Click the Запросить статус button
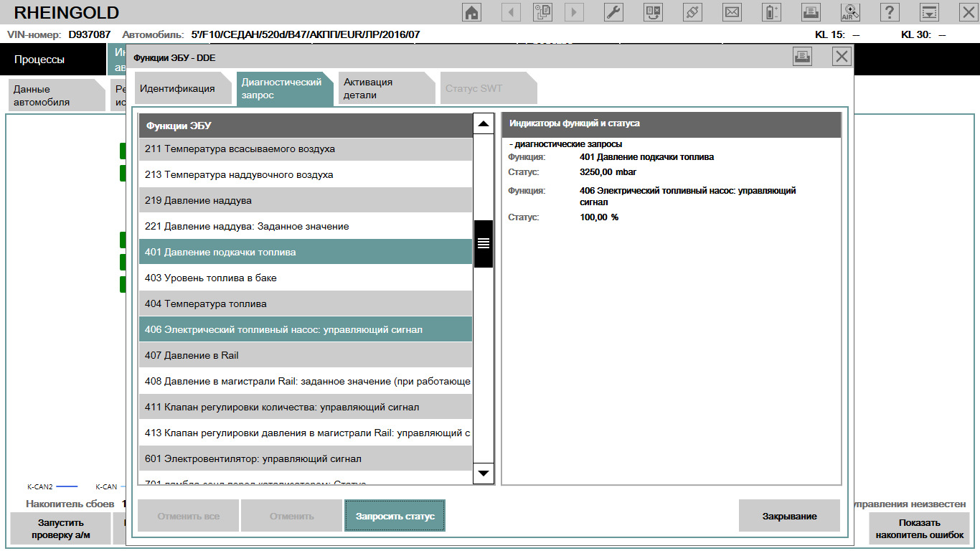This screenshot has height=551, width=980. [x=395, y=516]
